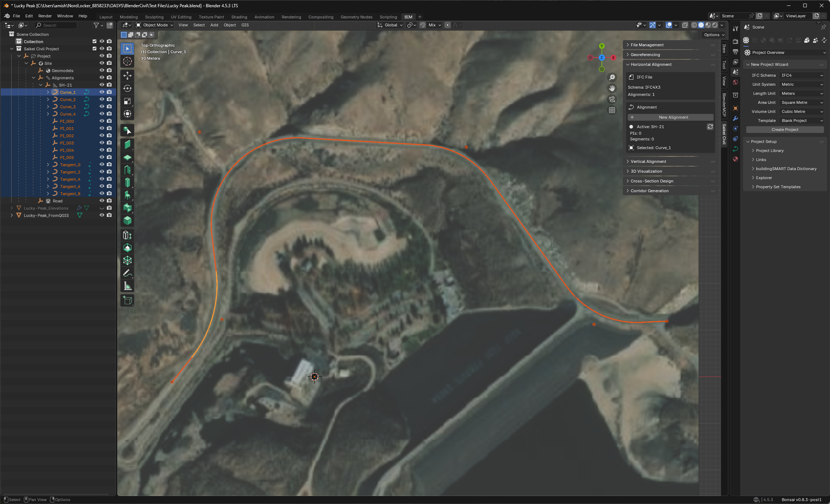Toggle visibility of the Road object
This screenshot has height=504, width=830.
[102, 201]
